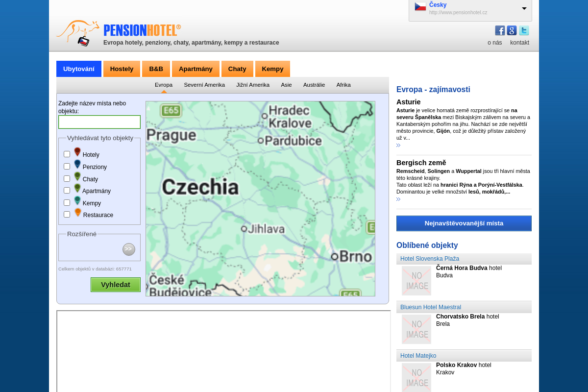Open the Hotel Slovenska Plaža link
Viewport: 588px width, 392px height.
click(430, 259)
